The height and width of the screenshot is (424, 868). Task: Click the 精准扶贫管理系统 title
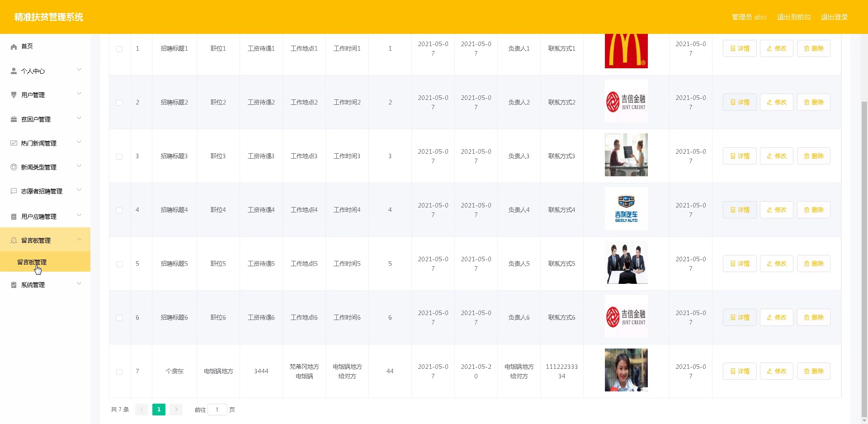click(x=49, y=17)
